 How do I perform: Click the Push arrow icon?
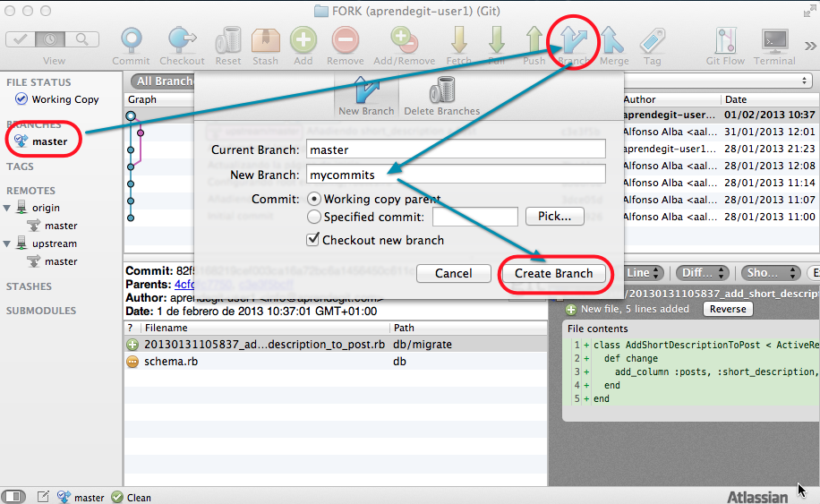[x=534, y=40]
